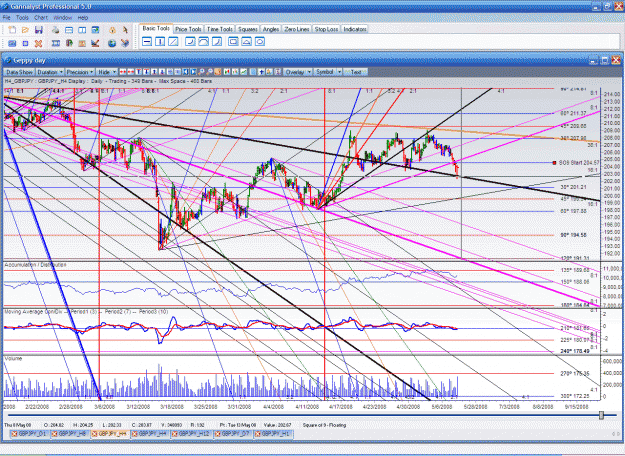Click the split-window layout icon
The height and width of the screenshot is (456, 625).
coord(82,30)
